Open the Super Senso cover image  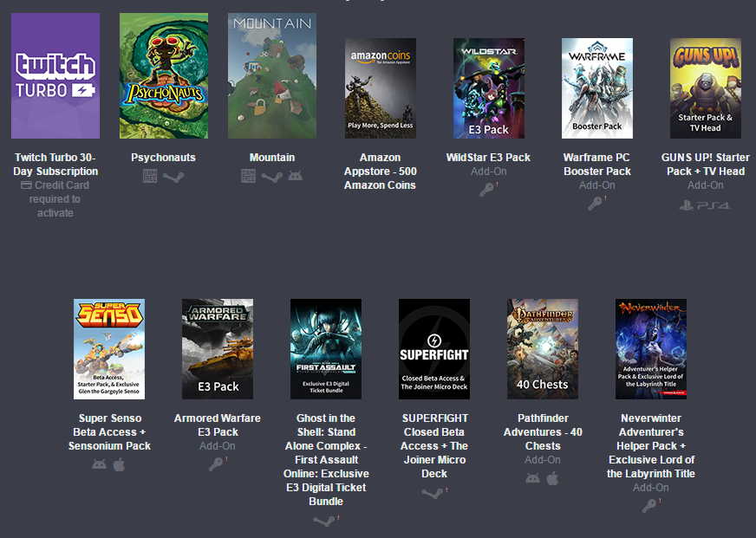click(x=109, y=349)
